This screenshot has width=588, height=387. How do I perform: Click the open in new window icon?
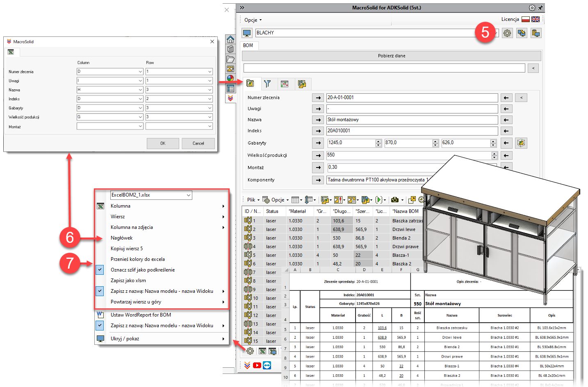click(412, 200)
